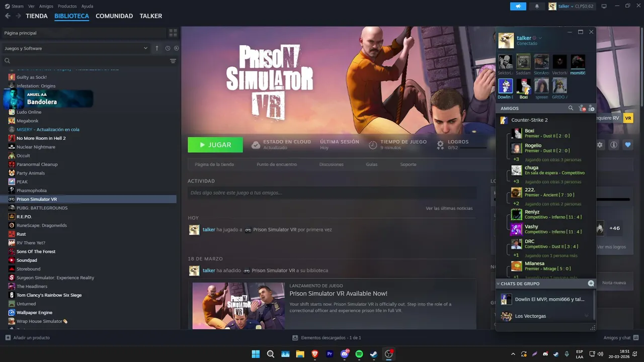Open pending friend invites icon
Screen dimensions: 644x362
[x=582, y=108]
